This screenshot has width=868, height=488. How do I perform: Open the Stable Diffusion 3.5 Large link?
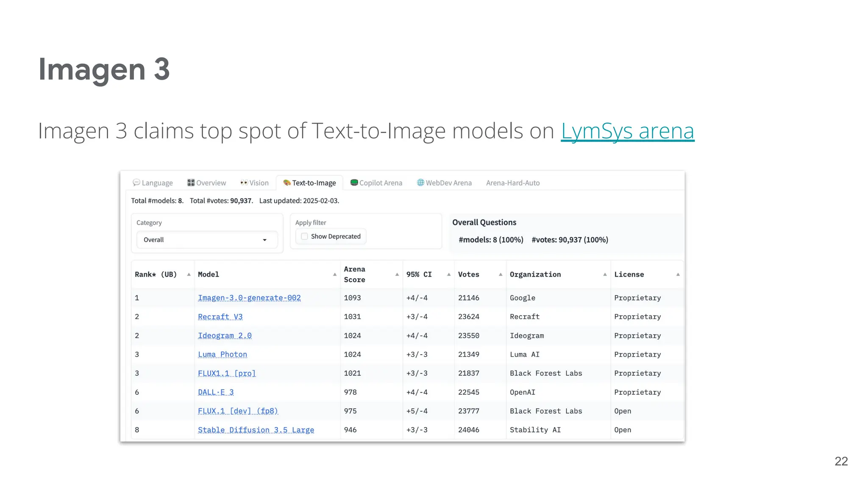(256, 430)
